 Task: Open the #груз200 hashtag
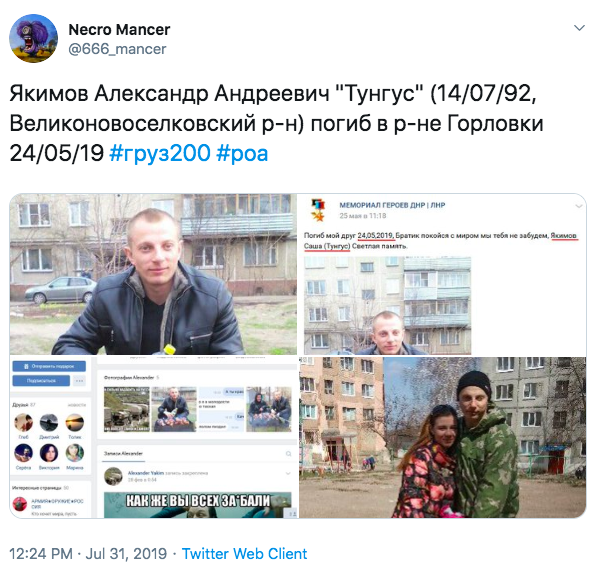[160, 153]
